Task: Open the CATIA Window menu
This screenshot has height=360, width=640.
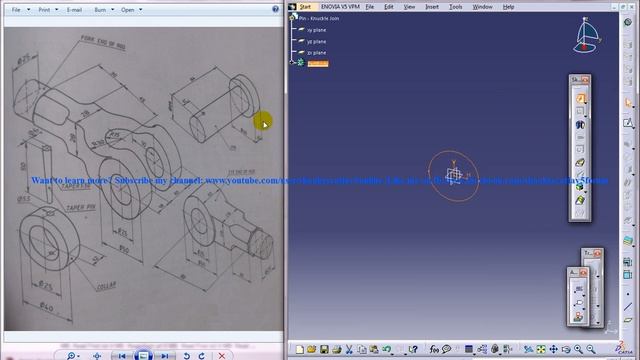Action: [482, 7]
